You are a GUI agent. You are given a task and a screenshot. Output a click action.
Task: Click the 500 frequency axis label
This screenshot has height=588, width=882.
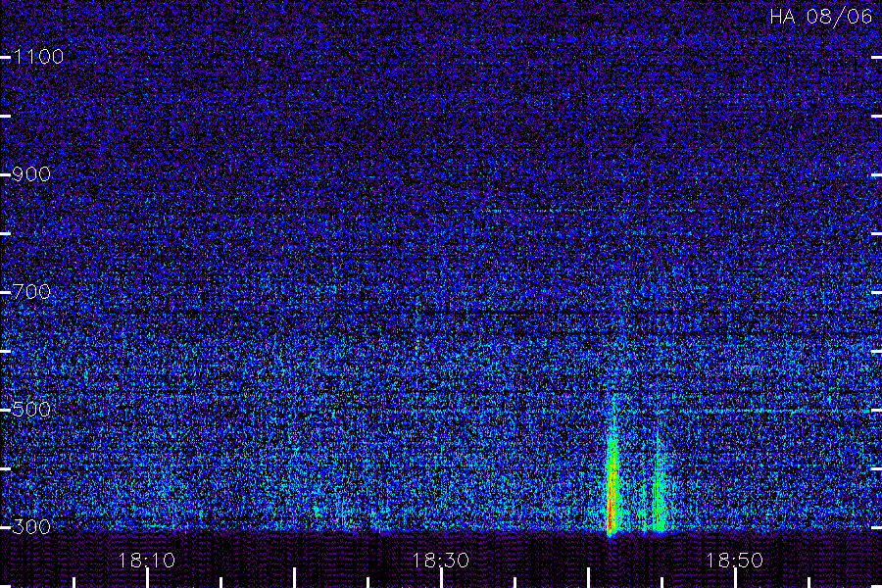tap(31, 409)
